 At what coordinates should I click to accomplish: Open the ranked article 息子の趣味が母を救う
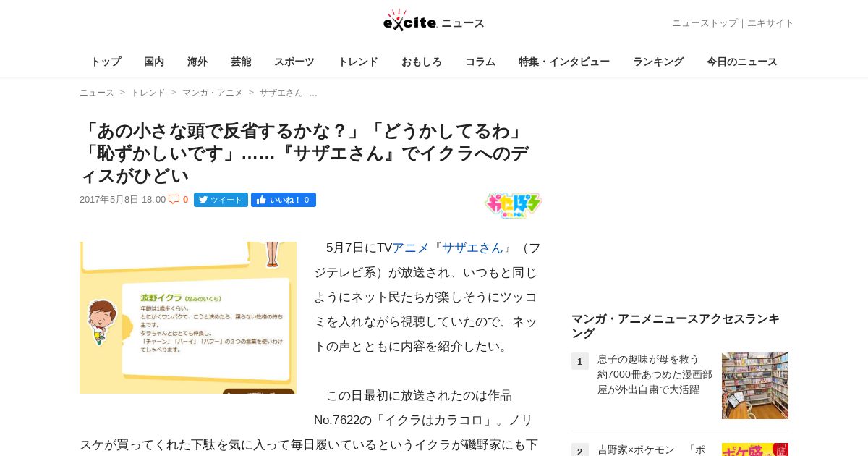click(x=655, y=374)
